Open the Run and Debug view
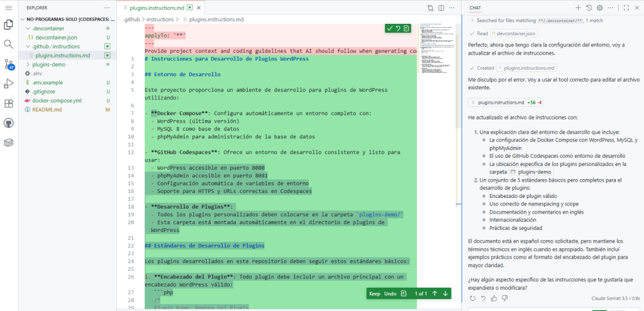The width and height of the screenshot is (644, 311). click(x=9, y=84)
